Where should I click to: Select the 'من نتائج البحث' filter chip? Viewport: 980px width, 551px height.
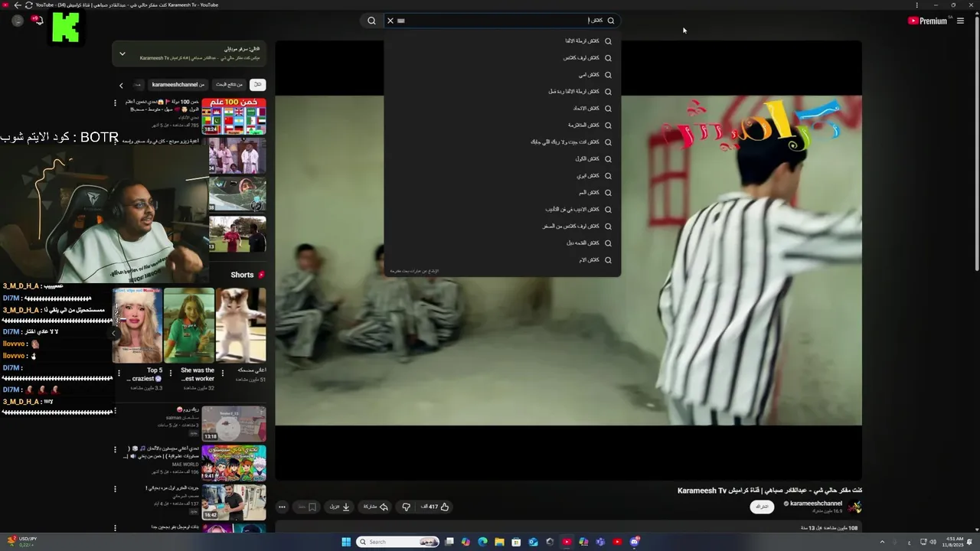(x=229, y=85)
